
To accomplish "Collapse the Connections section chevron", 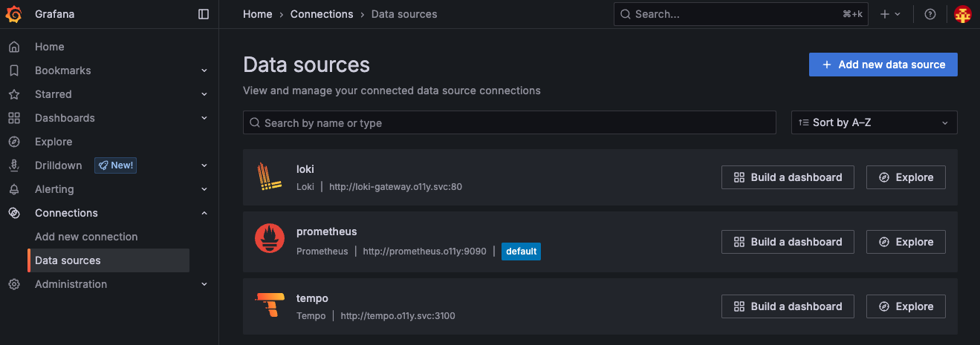I will coord(204,213).
